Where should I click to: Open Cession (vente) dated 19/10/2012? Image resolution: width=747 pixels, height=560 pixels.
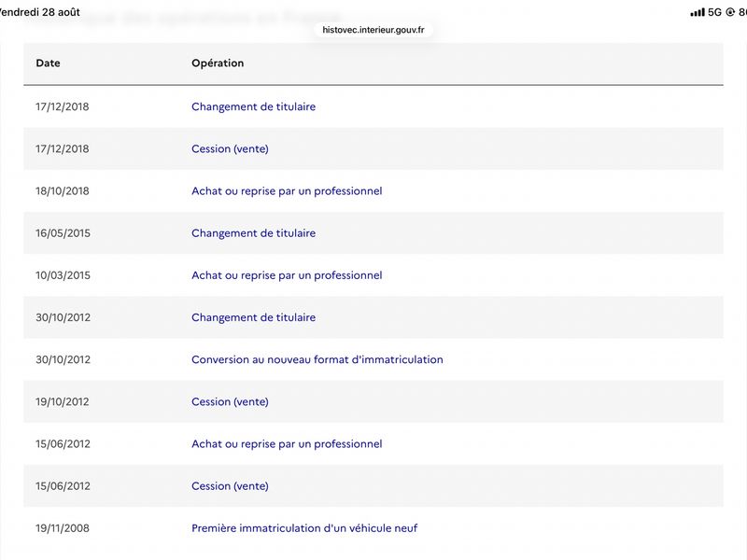click(x=230, y=401)
